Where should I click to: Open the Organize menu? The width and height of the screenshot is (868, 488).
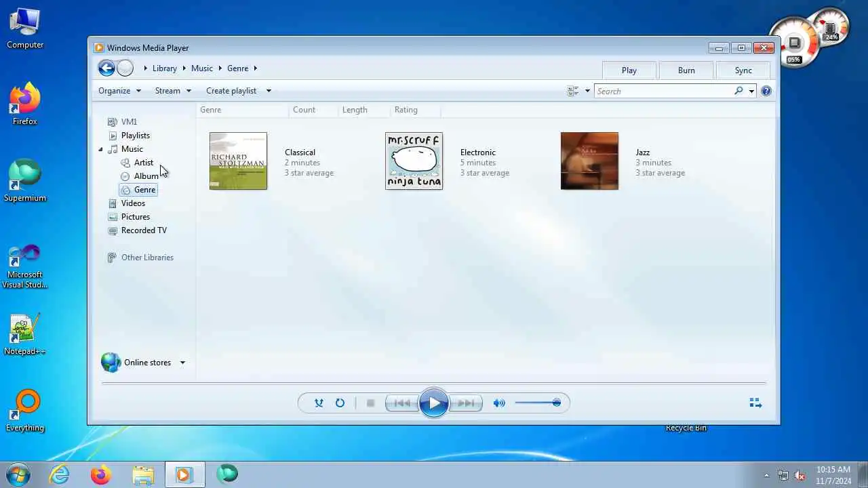(x=119, y=91)
